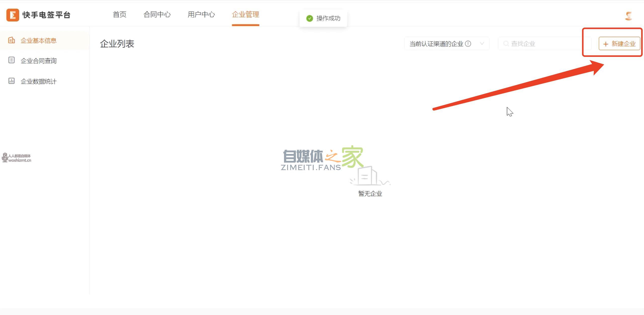
Task: Open the 当前认证渠道的企业 filter select box
Action: pos(438,44)
